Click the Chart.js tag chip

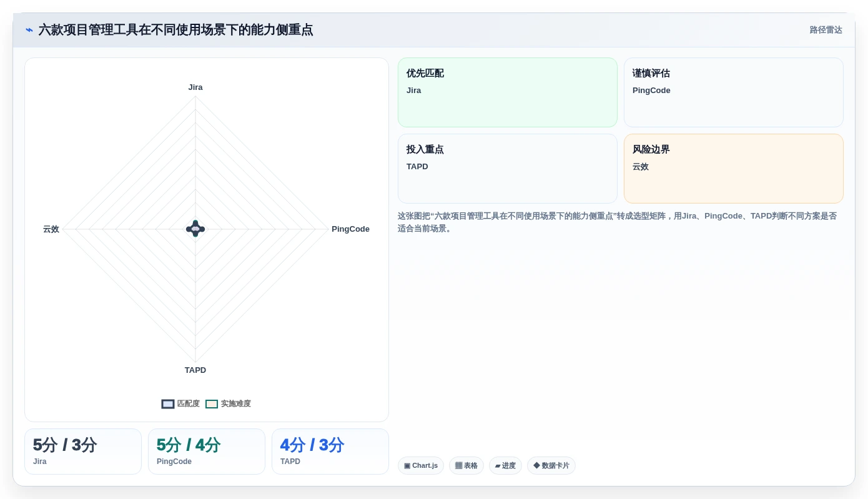(x=421, y=466)
